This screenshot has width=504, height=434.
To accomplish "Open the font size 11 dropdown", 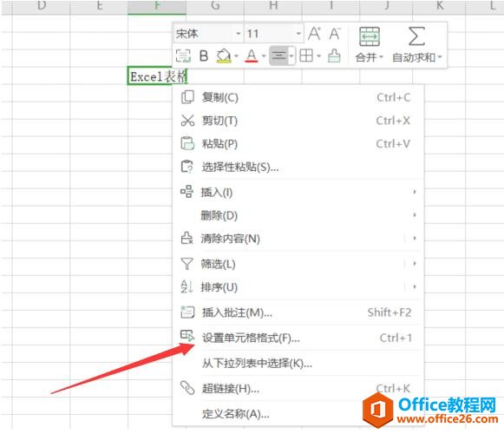I will [x=298, y=34].
